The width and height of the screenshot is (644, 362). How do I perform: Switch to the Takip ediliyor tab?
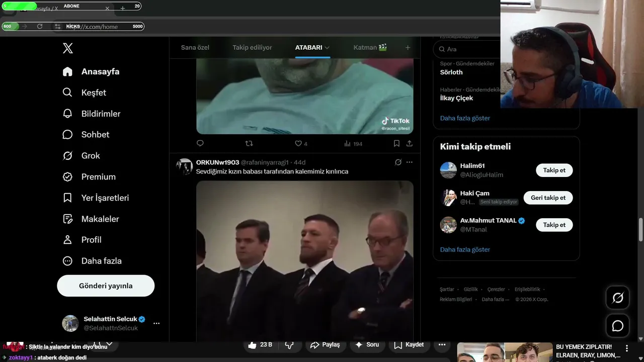click(x=252, y=47)
